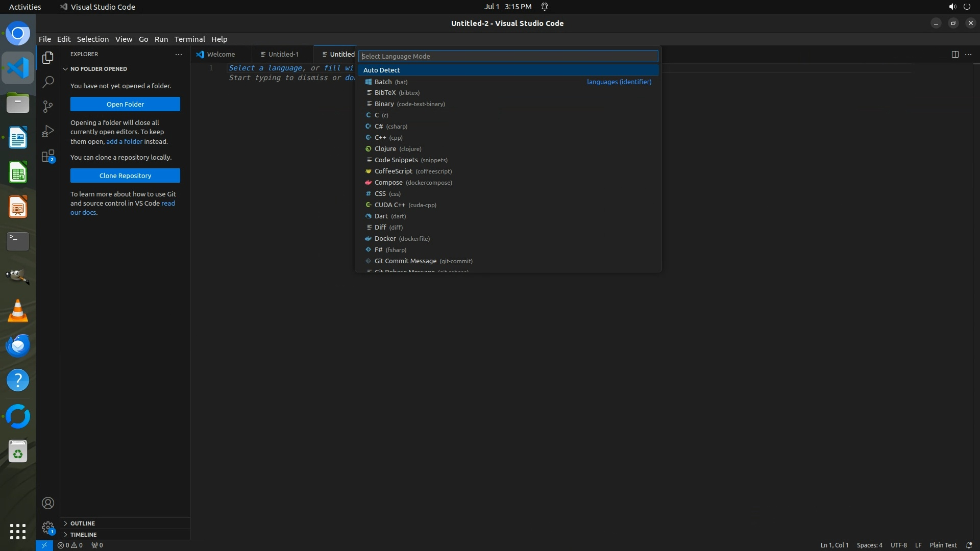Screen dimensions: 980x551
Task: Click the Split Editor Right icon
Action: point(954,54)
